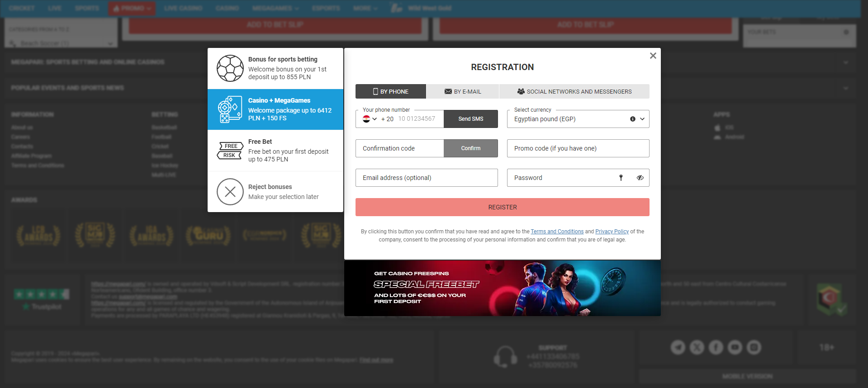This screenshot has height=388, width=868.
Task: Expand the sports betting and online casinos section
Action: click(x=429, y=62)
